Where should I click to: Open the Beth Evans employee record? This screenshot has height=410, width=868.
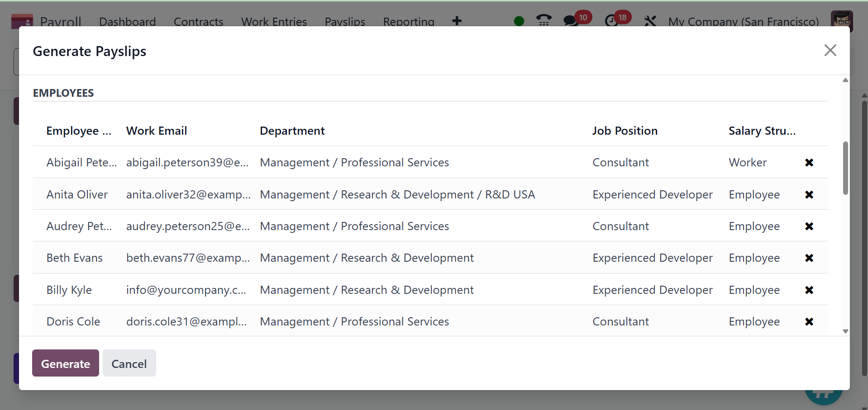(x=75, y=258)
